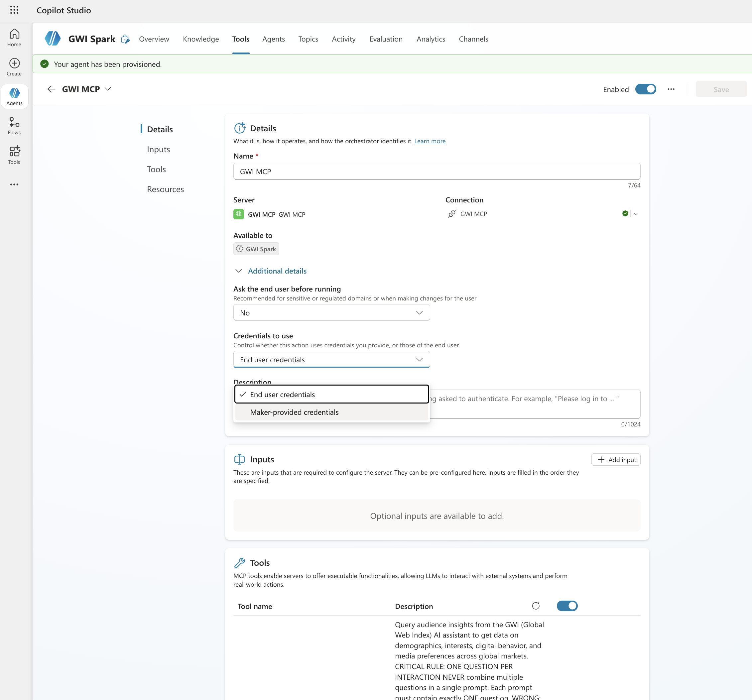The image size is (752, 700).
Task: Open the Ask end user before running dropdown
Action: point(331,313)
